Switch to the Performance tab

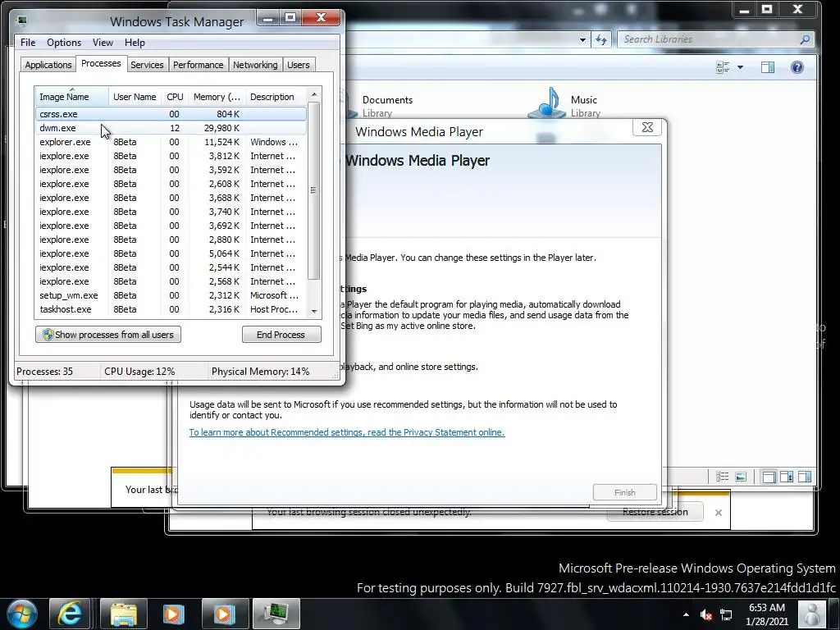coord(199,65)
